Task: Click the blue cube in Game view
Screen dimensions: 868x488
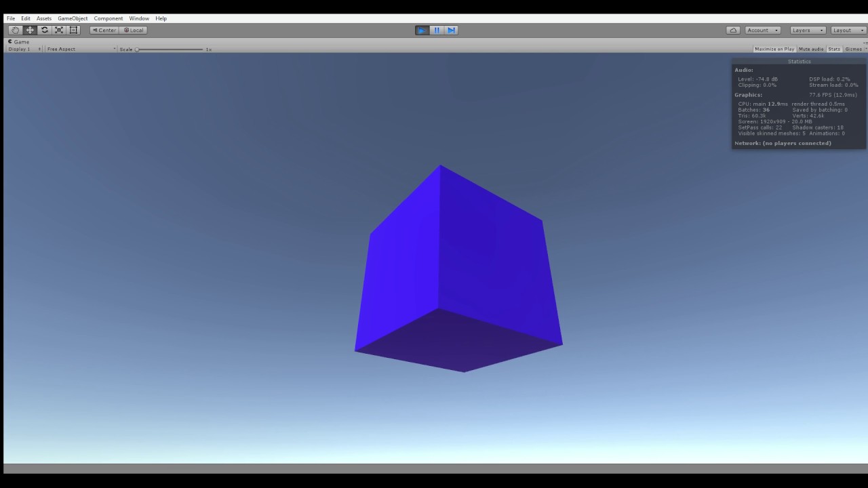Action: [458, 268]
